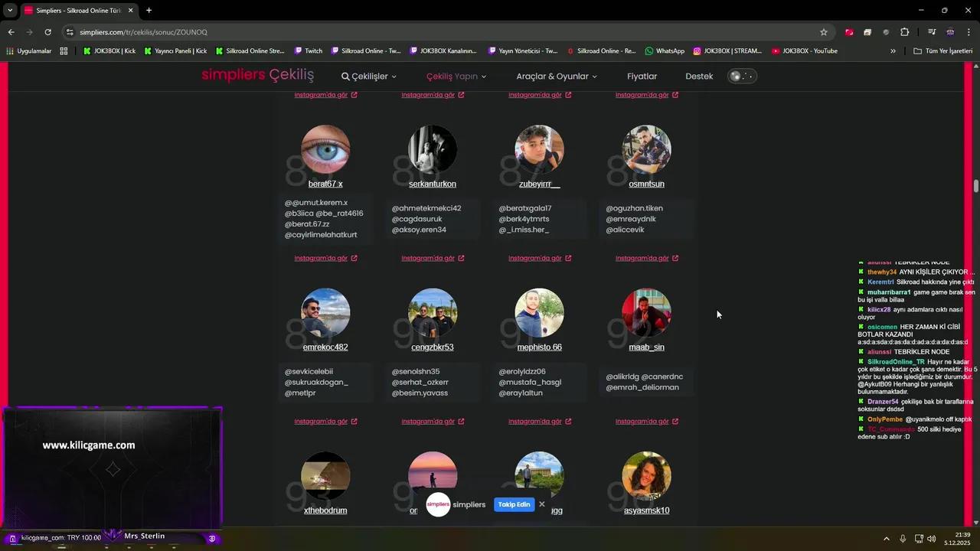Open the taskbar volume control
This screenshot has height=551, width=980.
[931, 539]
